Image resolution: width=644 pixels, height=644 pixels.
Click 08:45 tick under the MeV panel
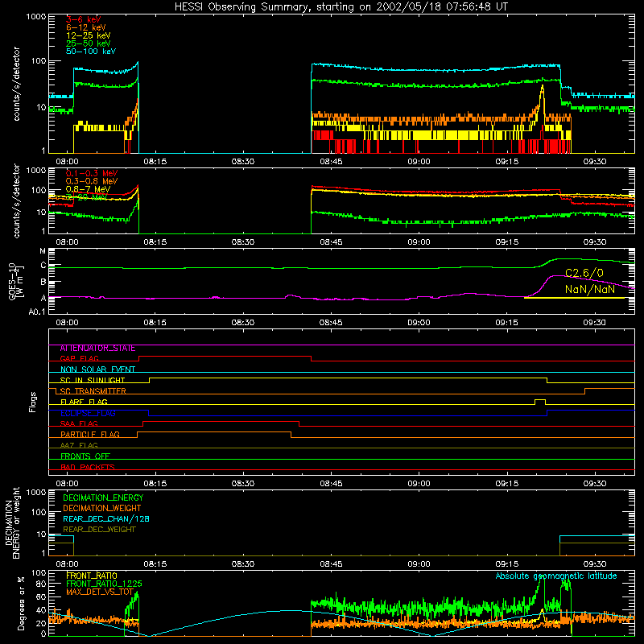331,242
